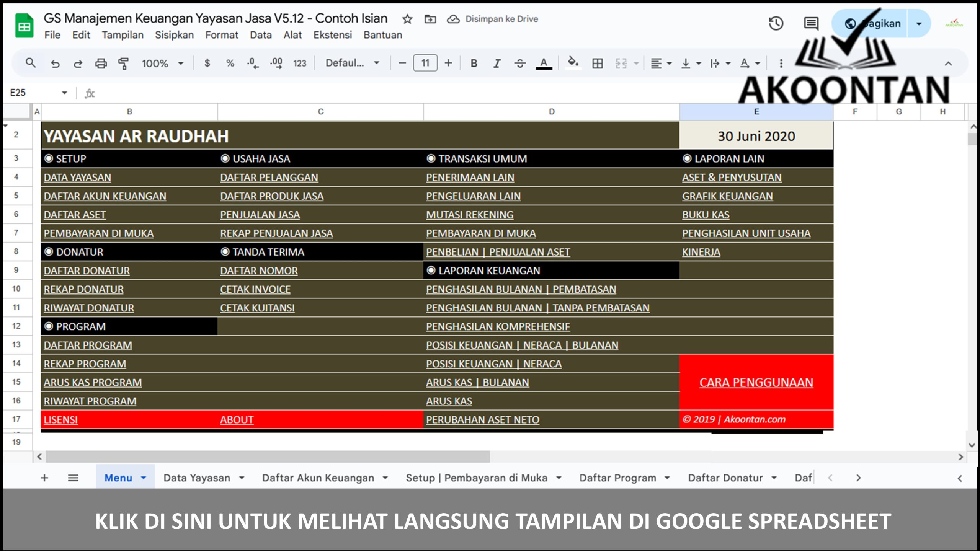Screen dimensions: 980x551
Task: Open the Menu sheet tab dropdown arrow
Action: pos(144,478)
